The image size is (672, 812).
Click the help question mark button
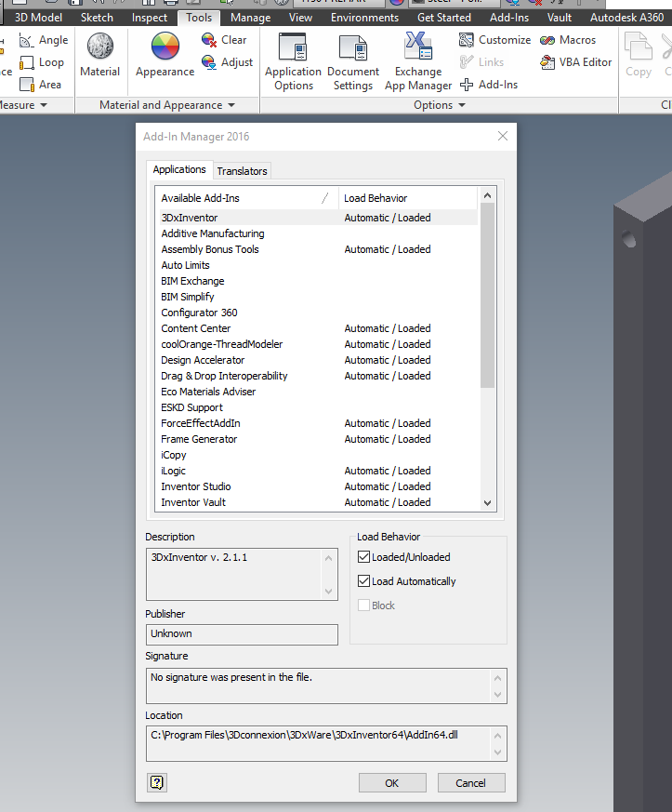[157, 782]
